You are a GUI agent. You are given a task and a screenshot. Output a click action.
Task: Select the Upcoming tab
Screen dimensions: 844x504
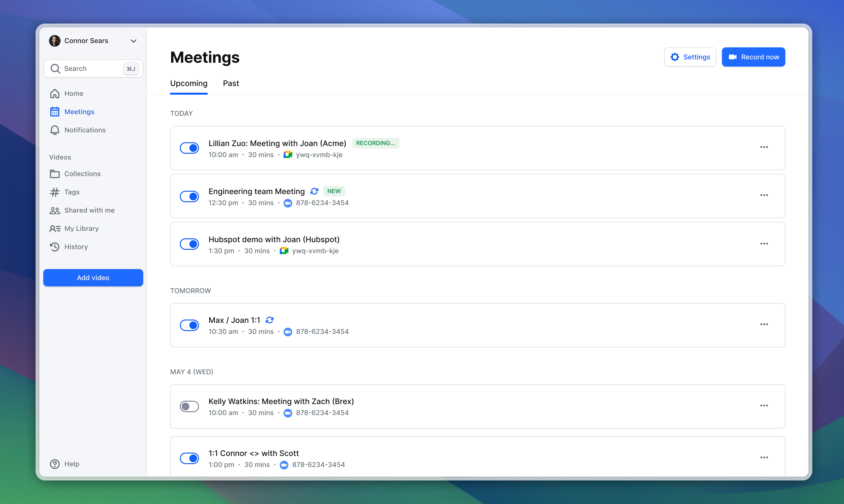tap(188, 84)
